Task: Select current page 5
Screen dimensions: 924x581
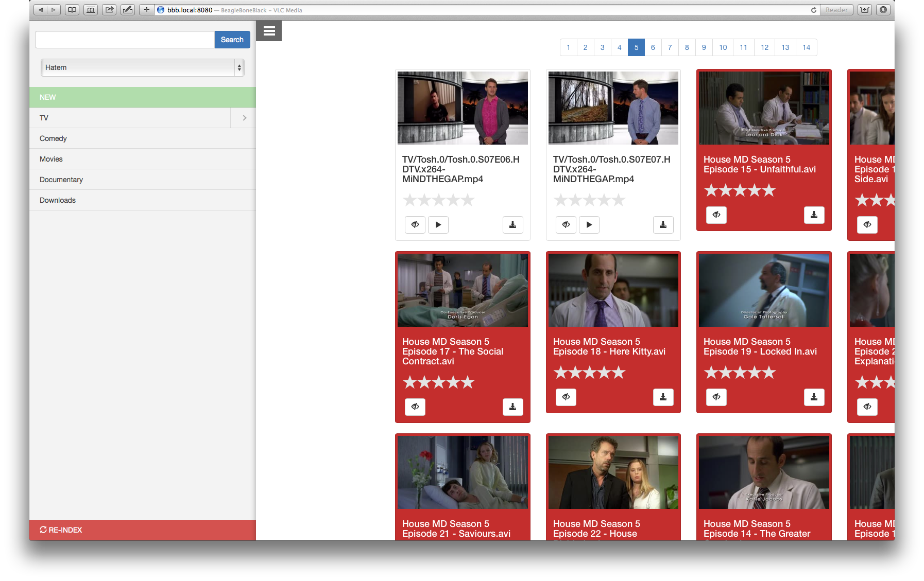Action: [x=637, y=47]
